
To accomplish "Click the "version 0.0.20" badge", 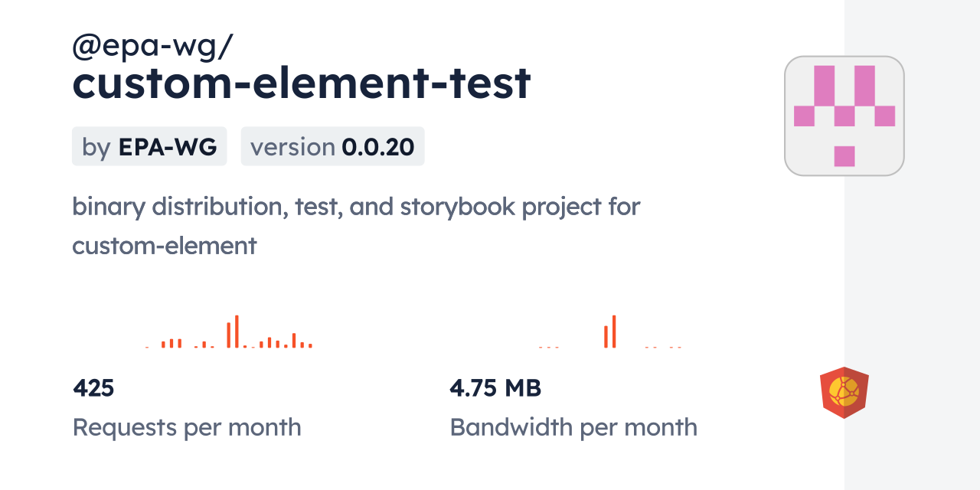I will click(x=332, y=146).
